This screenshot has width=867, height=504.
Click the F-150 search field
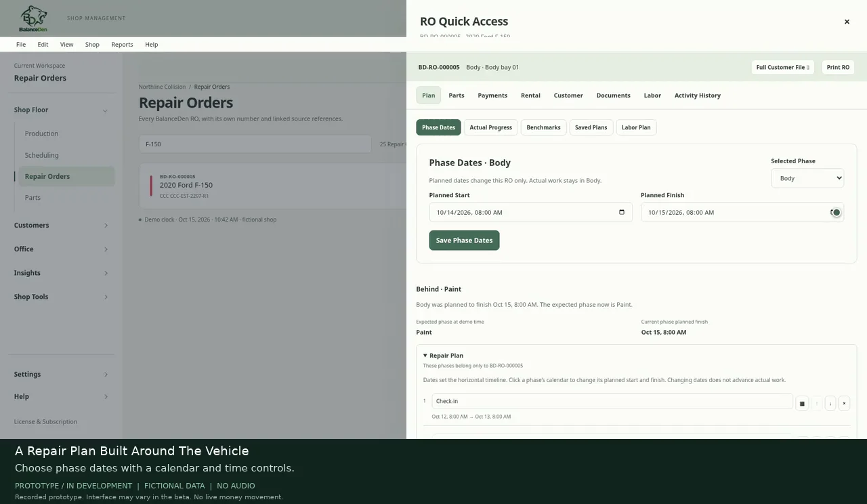click(255, 144)
